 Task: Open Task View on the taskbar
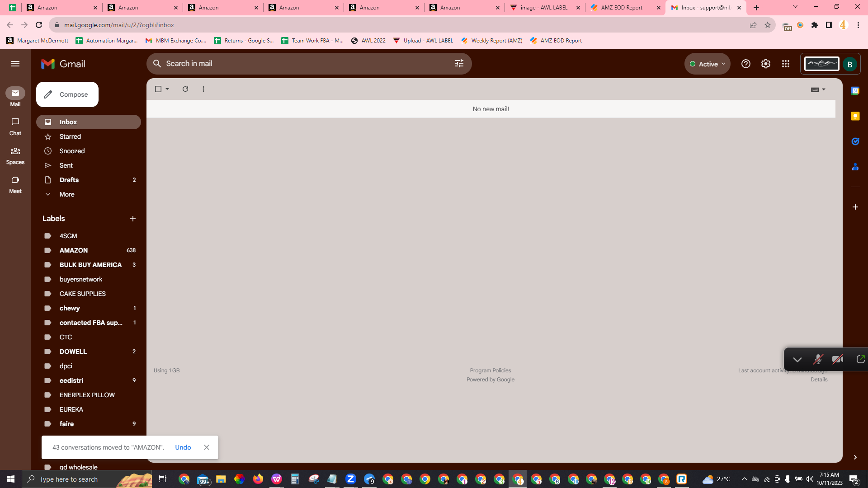[163, 479]
